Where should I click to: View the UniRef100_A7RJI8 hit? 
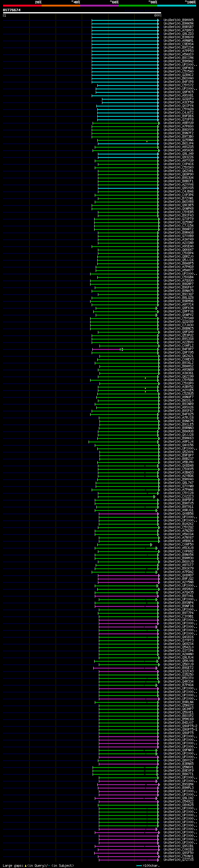[178, 417]
